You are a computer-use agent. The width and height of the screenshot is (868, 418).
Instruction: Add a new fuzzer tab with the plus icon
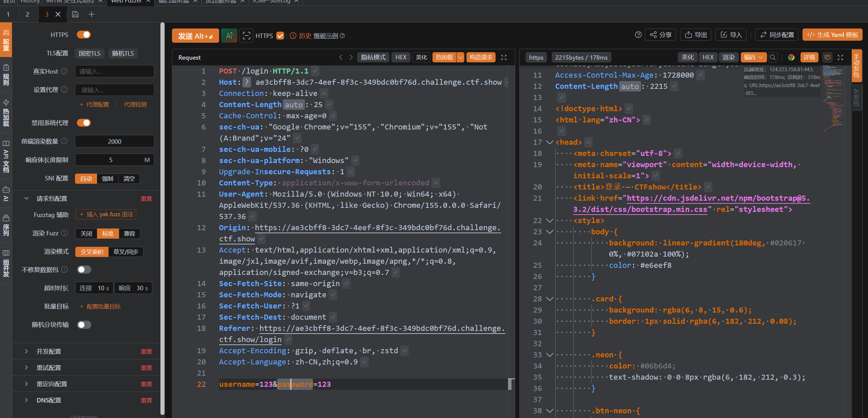click(x=92, y=14)
